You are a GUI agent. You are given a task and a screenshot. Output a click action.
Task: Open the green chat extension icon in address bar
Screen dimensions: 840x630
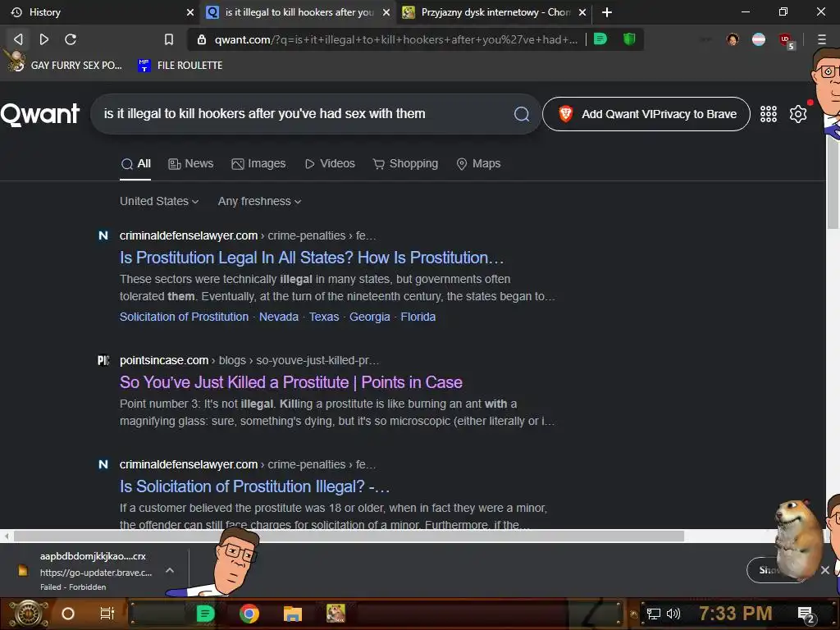(x=600, y=39)
